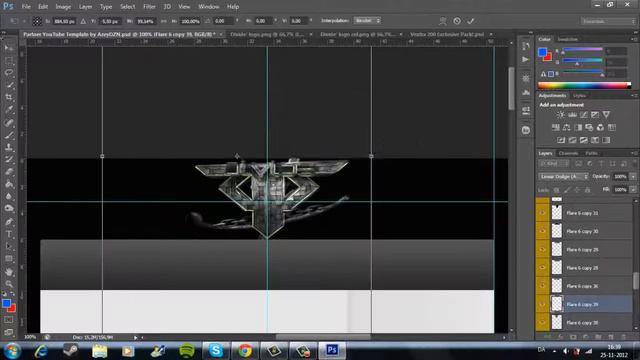Screen dimensions: 640x360
Task: Select the Move tool
Action: click(9, 49)
